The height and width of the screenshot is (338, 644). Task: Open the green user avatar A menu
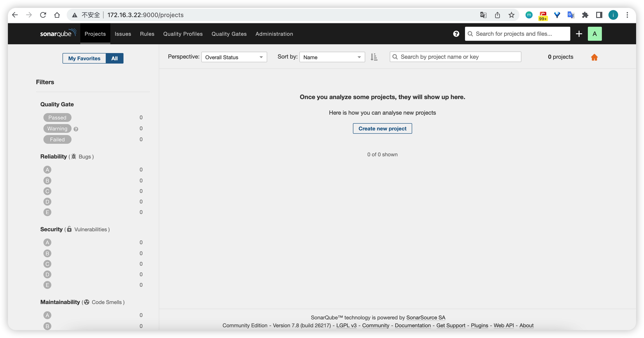[x=594, y=34]
